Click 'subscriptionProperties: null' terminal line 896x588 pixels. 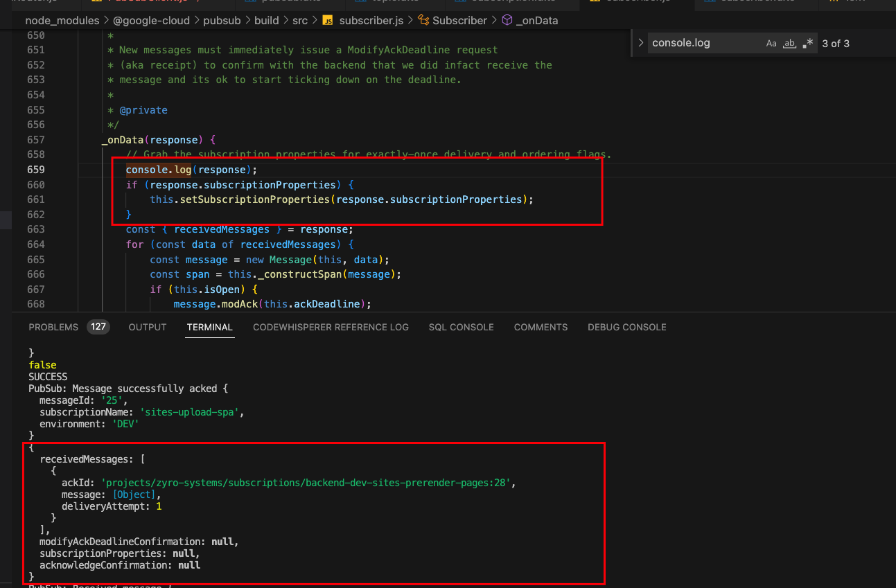tap(120, 553)
